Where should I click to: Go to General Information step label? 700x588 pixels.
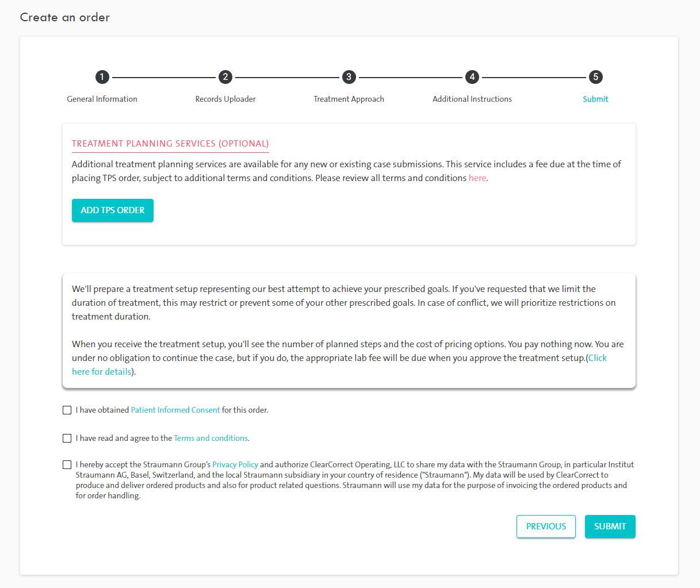point(102,99)
